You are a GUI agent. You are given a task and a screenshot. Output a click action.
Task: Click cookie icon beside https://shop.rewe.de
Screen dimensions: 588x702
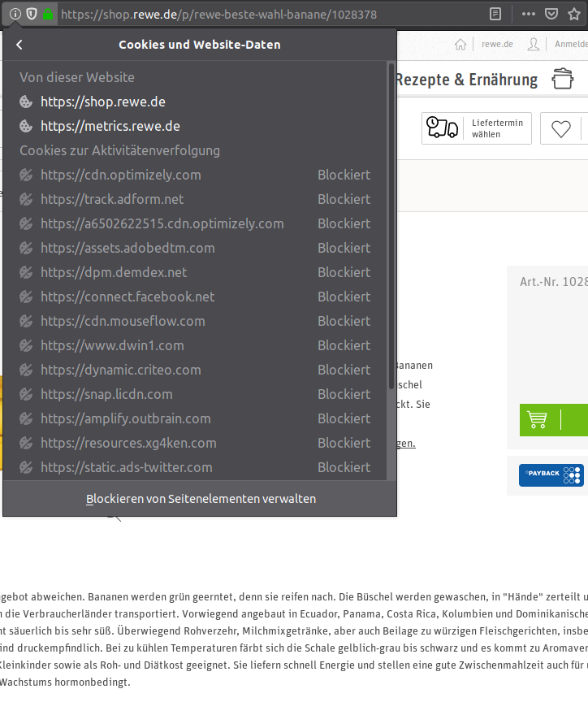click(x=26, y=102)
